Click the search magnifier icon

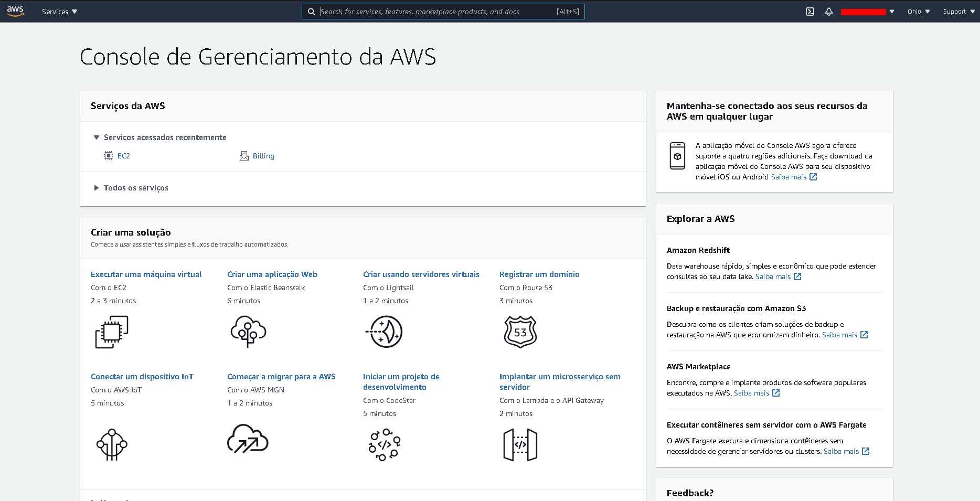[311, 12]
